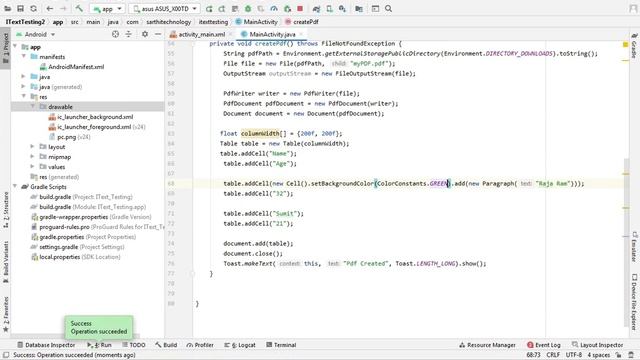Collapse the res folder
The height and width of the screenshot is (360, 640).
click(24, 97)
